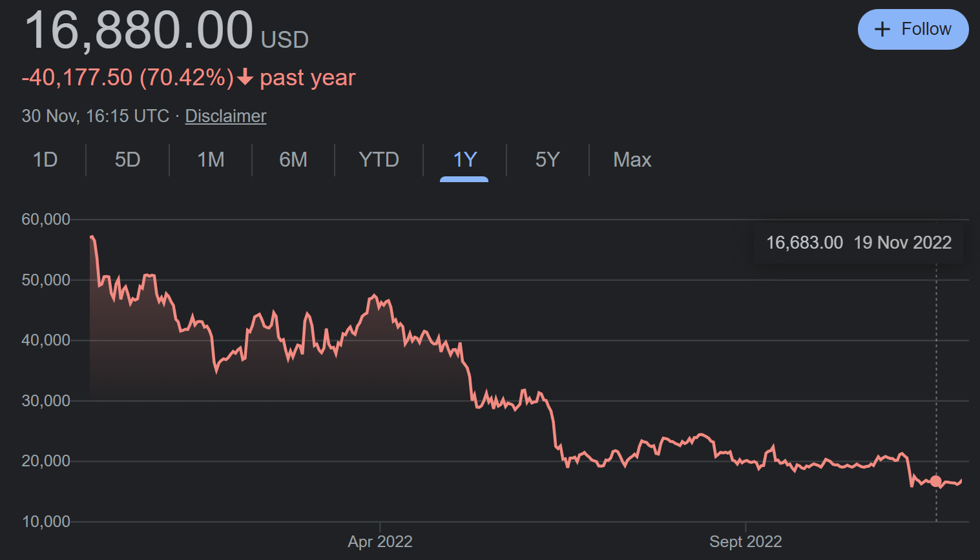Open the Disclaimer link
The image size is (980, 560).
tap(225, 116)
